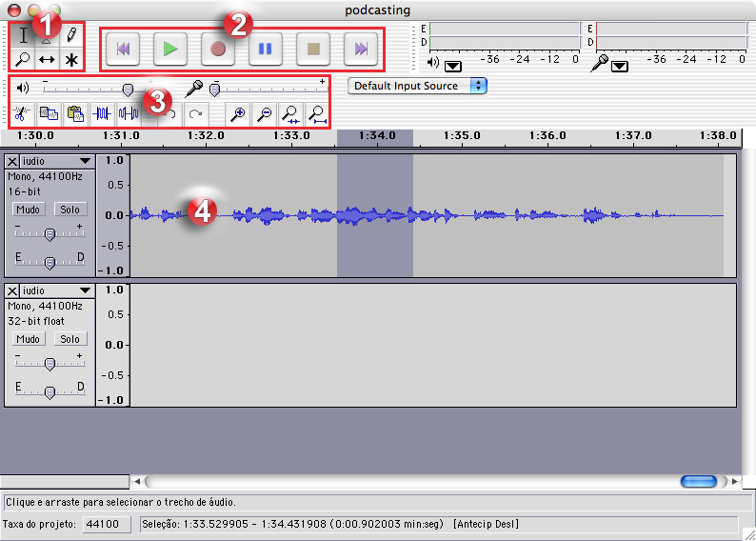Select the I-beam Selection tool

pos(23,35)
